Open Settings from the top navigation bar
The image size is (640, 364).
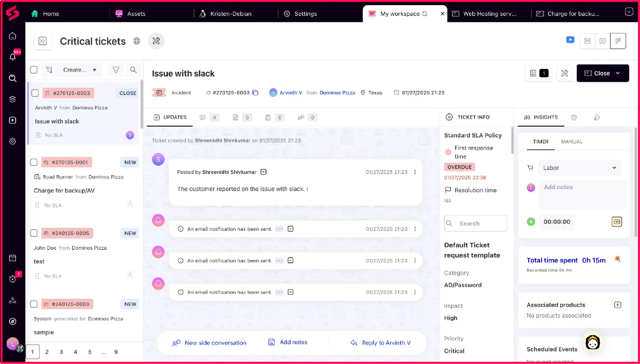(x=300, y=14)
